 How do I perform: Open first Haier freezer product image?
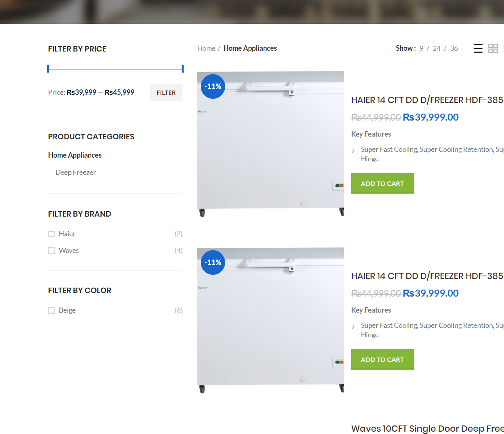pos(270,144)
